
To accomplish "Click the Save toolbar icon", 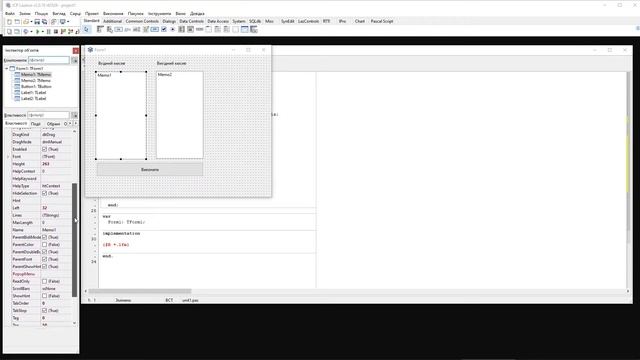I will (x=37, y=22).
